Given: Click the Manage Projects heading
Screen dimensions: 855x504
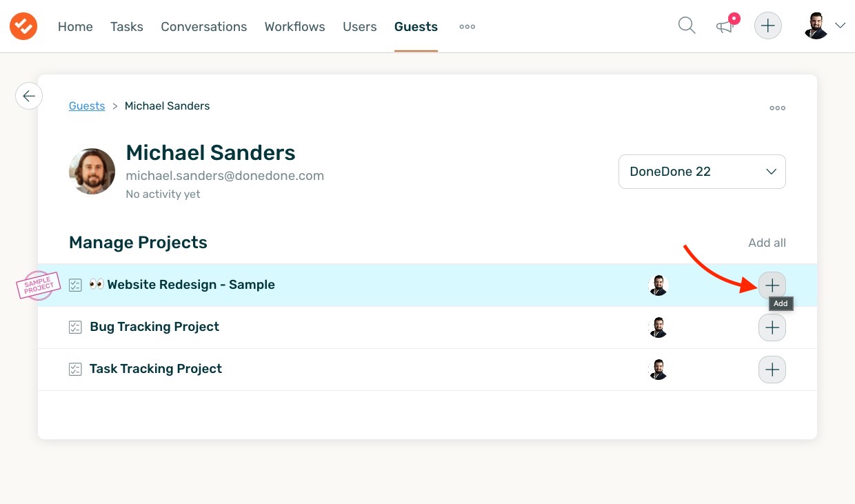Looking at the screenshot, I should [138, 243].
